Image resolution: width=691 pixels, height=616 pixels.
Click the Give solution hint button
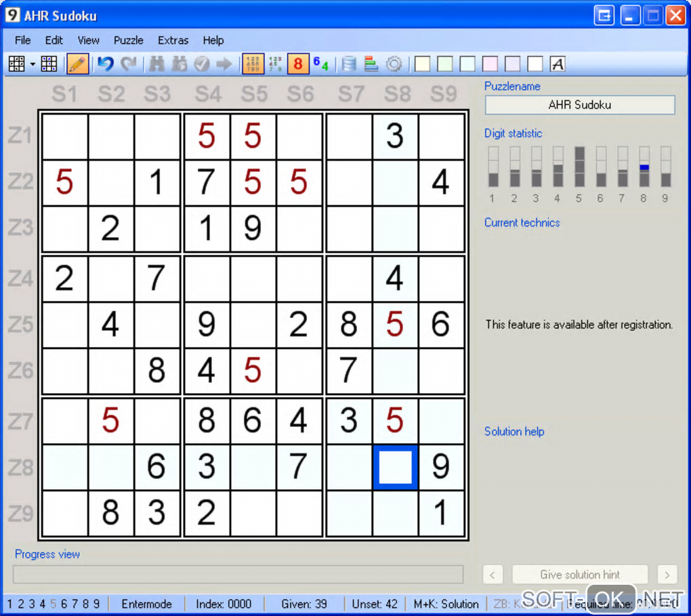coord(579,575)
